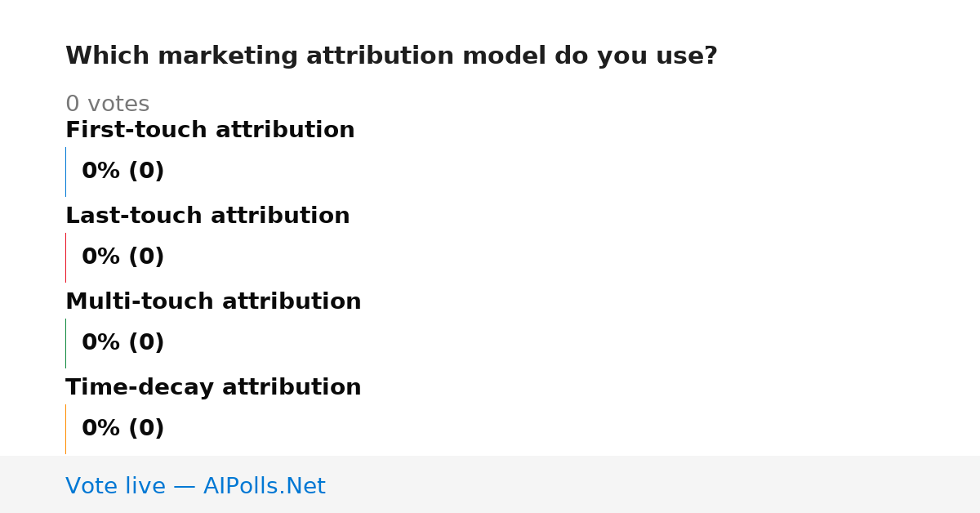Click the red Last-touch result bar
This screenshot has width=980, height=513.
65,257
